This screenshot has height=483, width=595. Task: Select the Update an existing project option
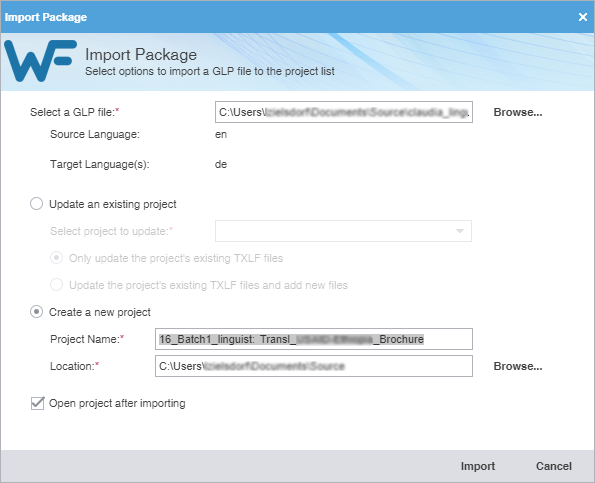point(36,204)
